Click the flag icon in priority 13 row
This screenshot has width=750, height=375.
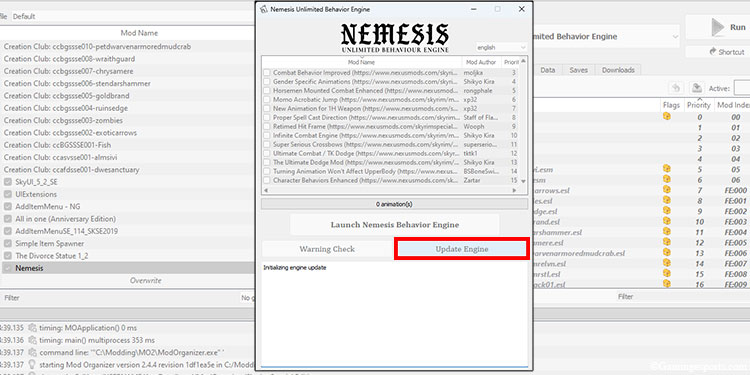pos(666,253)
